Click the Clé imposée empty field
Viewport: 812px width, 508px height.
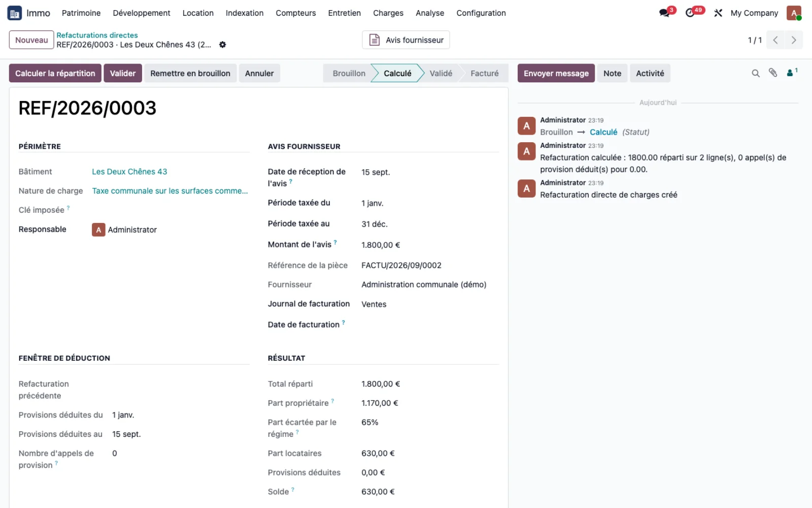click(171, 210)
